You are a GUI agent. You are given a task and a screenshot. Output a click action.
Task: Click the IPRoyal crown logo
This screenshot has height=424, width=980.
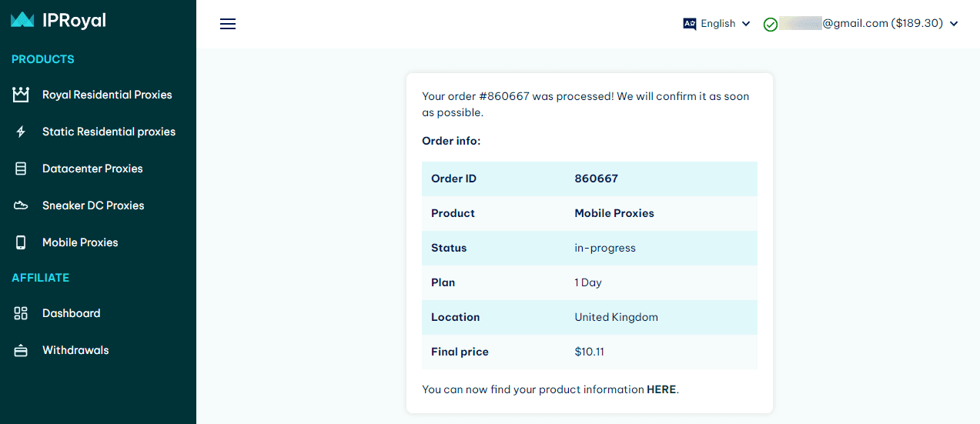(22, 20)
